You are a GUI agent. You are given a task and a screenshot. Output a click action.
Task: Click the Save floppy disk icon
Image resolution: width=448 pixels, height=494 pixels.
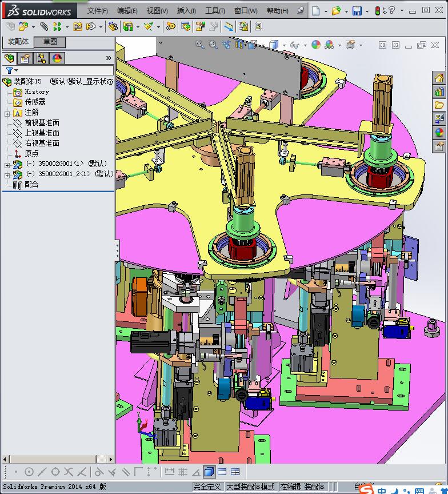point(357,11)
